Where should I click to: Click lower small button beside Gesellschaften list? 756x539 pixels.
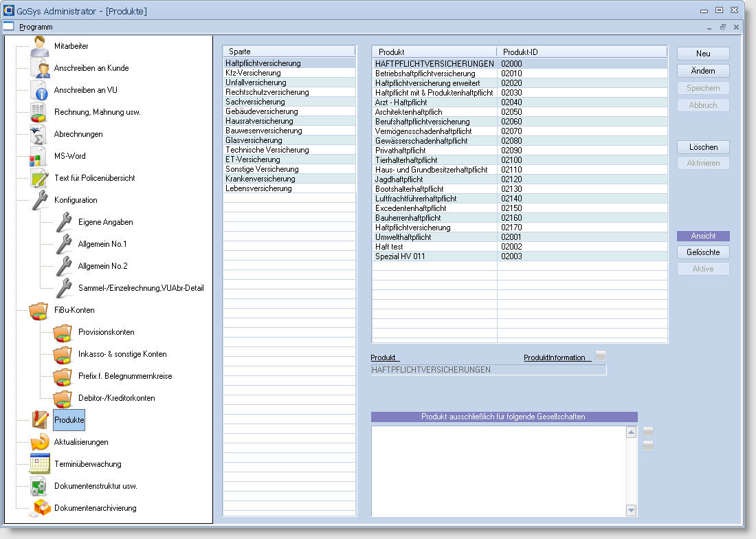point(647,445)
